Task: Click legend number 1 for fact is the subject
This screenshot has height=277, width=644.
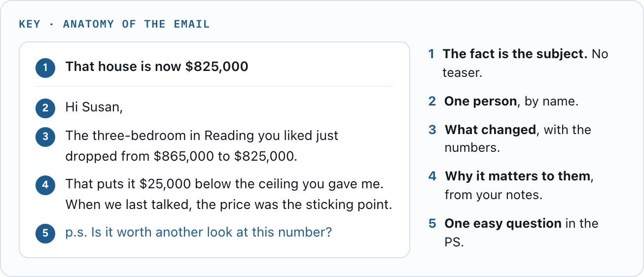Action: pyautogui.click(x=431, y=54)
